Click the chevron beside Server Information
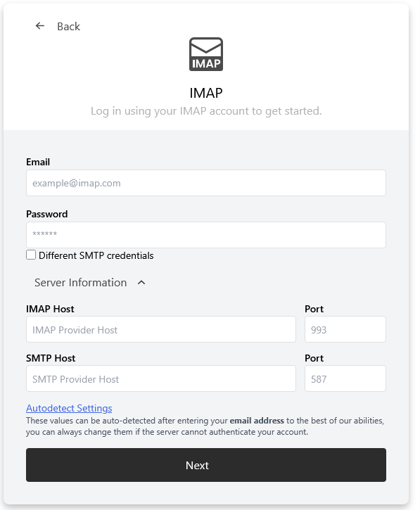The height and width of the screenshot is (510, 420). tap(141, 283)
